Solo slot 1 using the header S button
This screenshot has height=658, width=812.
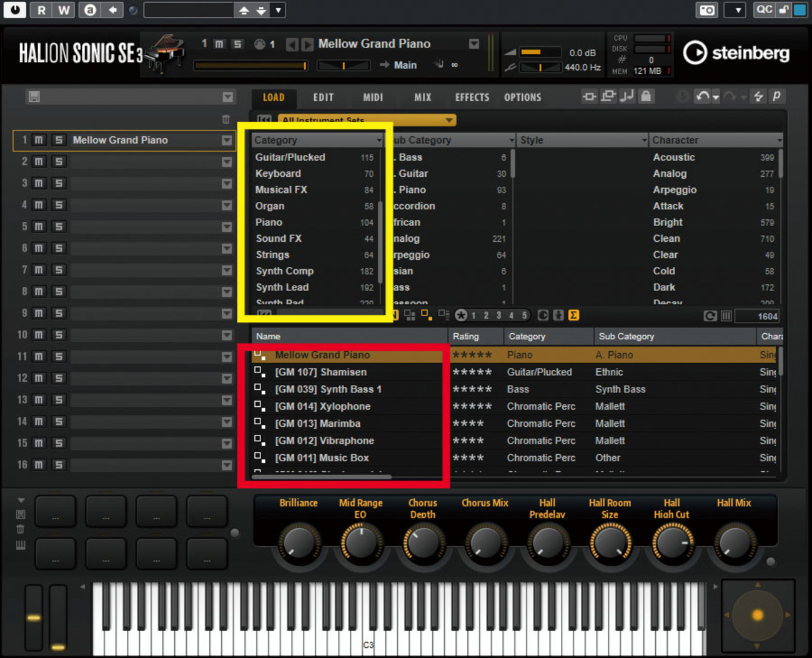click(237, 44)
